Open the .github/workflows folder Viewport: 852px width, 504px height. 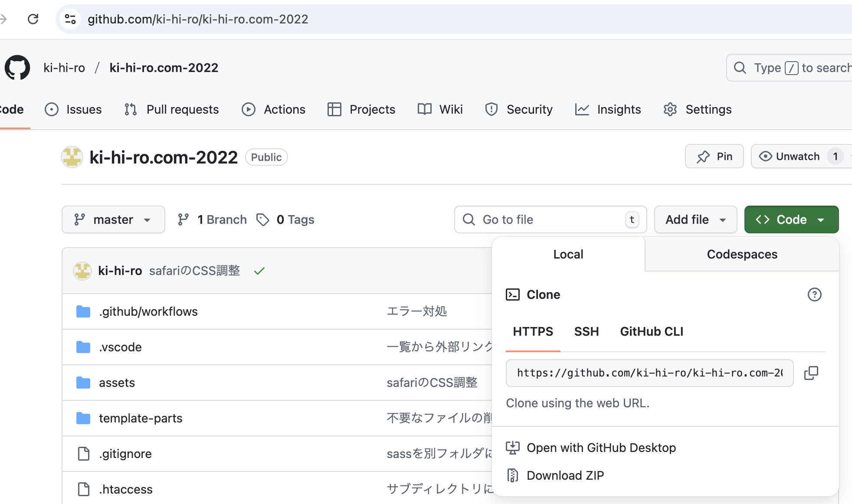(148, 311)
